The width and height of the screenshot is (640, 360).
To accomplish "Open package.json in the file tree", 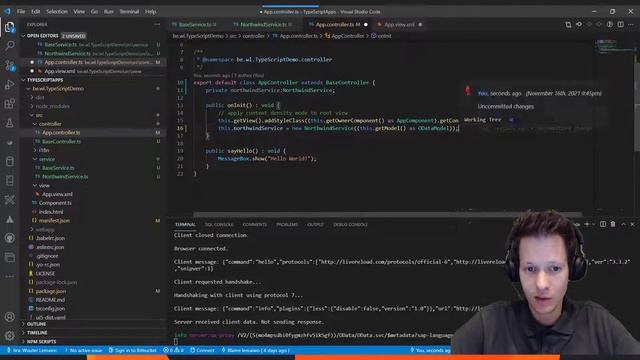I will pos(51,291).
